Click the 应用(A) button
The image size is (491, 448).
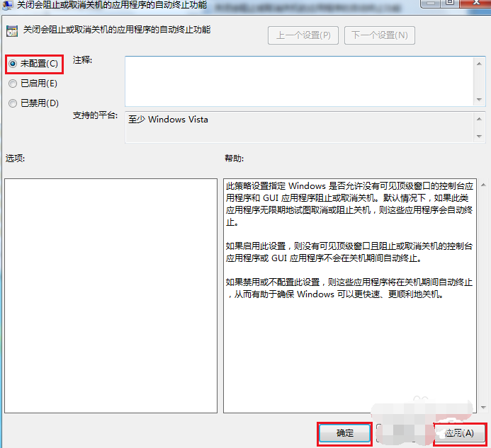tap(460, 433)
